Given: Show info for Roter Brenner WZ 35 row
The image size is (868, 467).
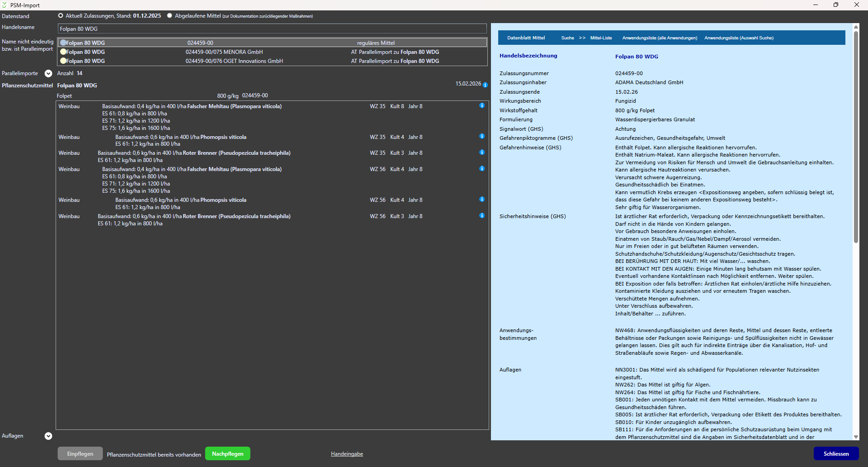Looking at the screenshot, I should click(482, 152).
